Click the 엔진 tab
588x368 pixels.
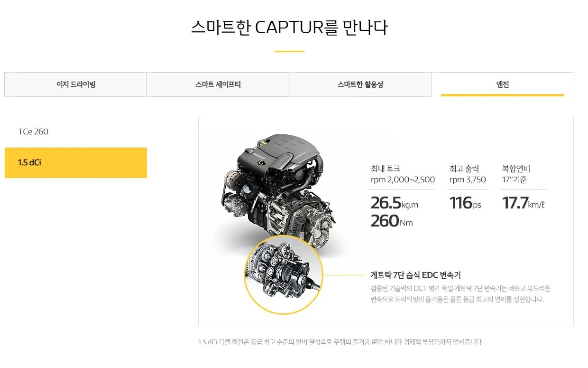[x=503, y=85]
